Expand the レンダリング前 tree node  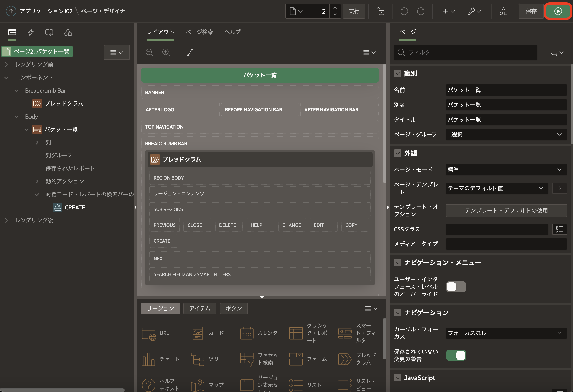coord(6,64)
